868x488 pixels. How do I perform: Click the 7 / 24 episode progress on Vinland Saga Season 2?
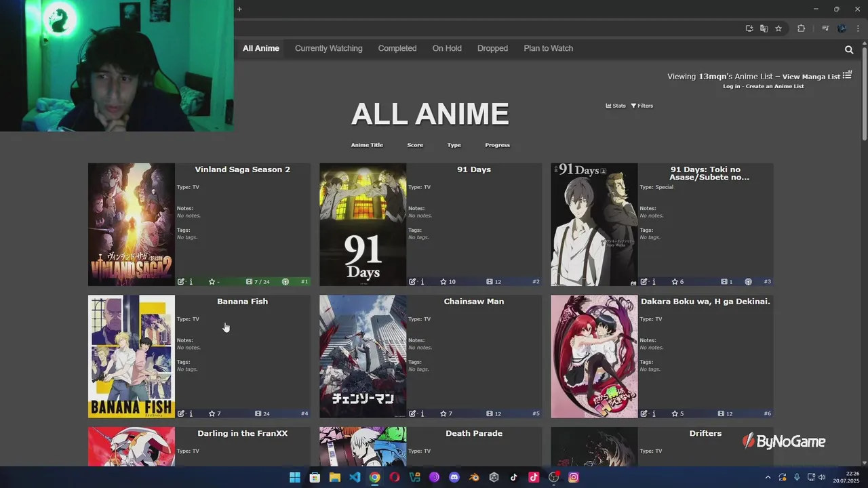click(x=258, y=281)
